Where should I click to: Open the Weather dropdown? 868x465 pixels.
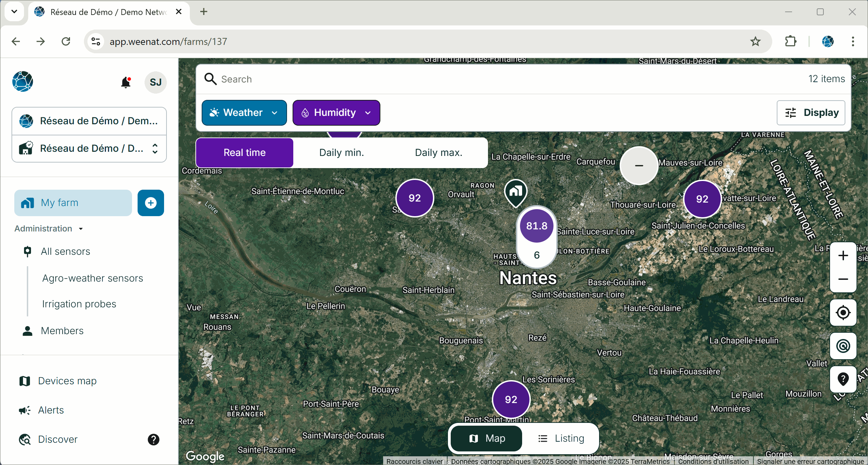pyautogui.click(x=244, y=113)
